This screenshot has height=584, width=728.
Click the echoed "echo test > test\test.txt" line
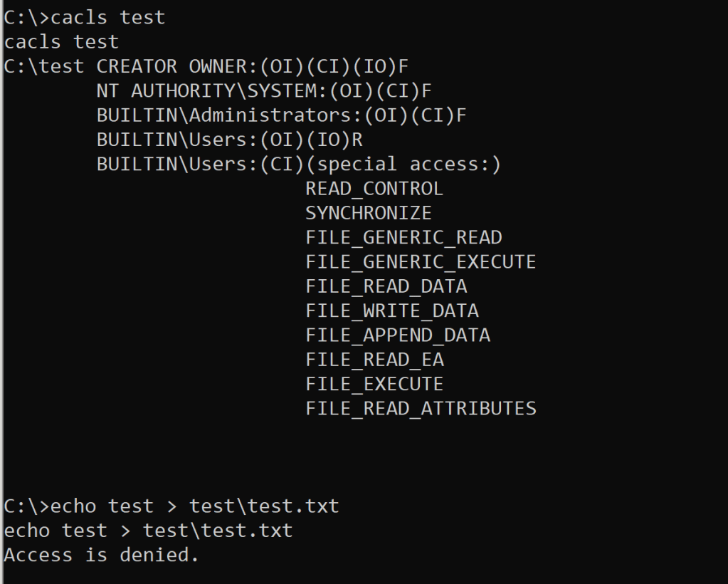point(148,531)
